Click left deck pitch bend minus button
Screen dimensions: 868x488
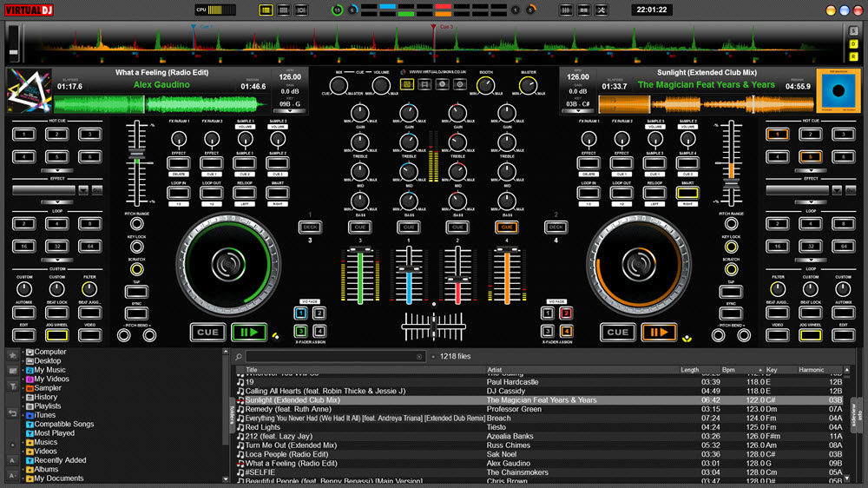[x=124, y=335]
